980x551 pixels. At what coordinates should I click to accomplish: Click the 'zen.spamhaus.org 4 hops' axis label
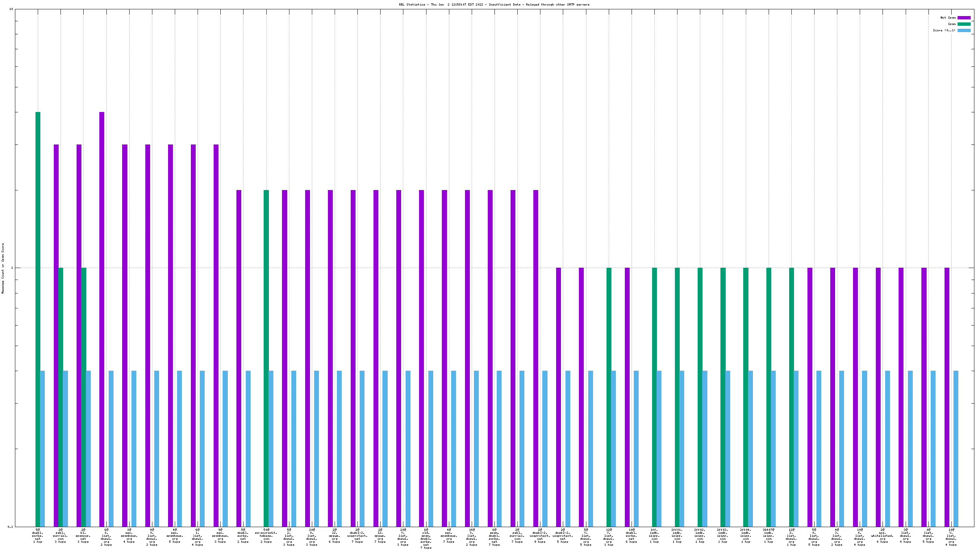coord(129,535)
